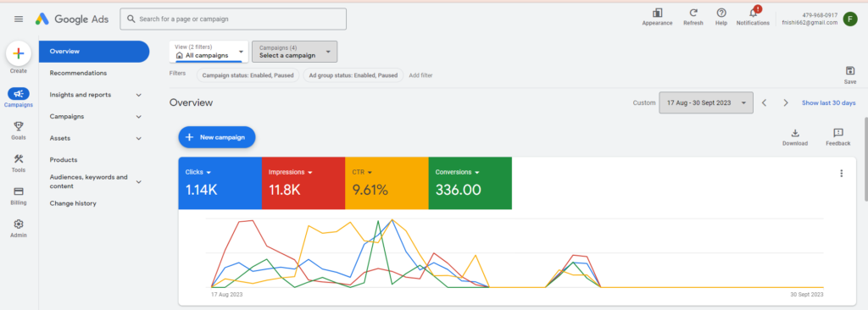The height and width of the screenshot is (310, 868).
Task: Click Show last 30 days link
Action: 829,103
